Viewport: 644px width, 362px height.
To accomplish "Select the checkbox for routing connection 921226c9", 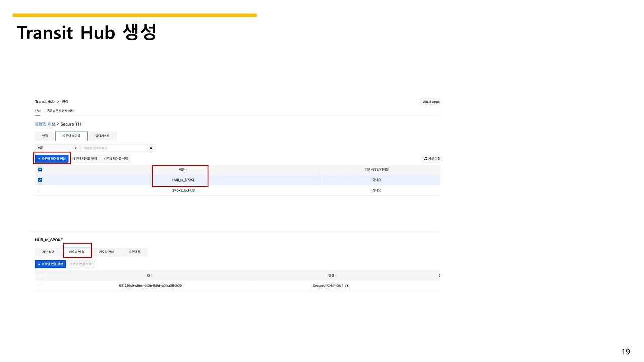I will [x=40, y=285].
